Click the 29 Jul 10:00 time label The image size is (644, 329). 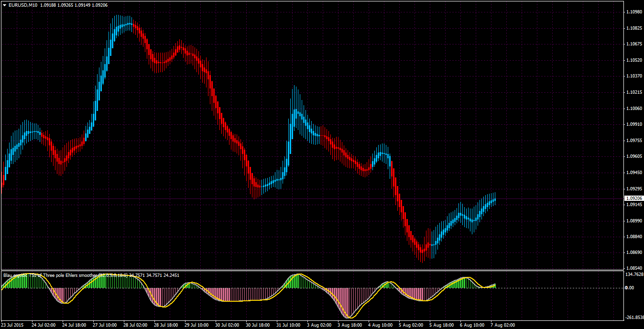point(196,325)
